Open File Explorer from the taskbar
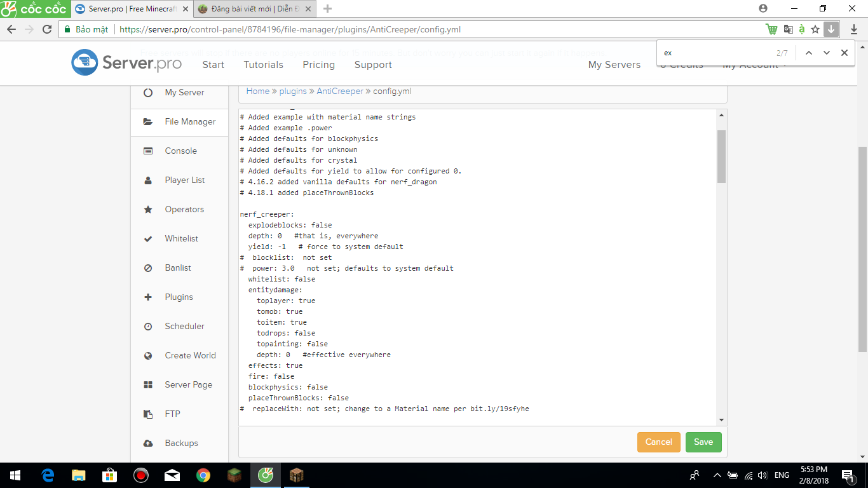The height and width of the screenshot is (488, 868). pos(79,475)
